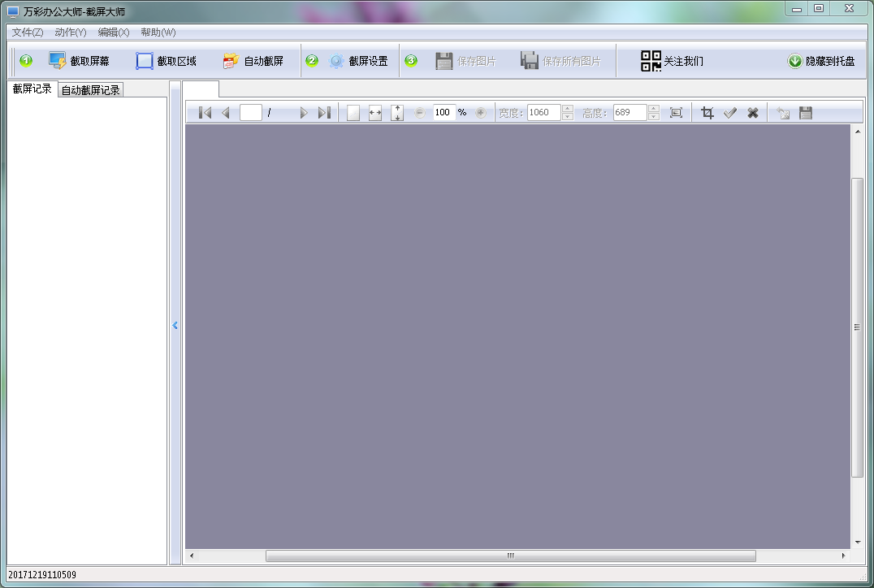The image size is (874, 588).
Task: Decrease the 高度 height stepper value
Action: pos(654,117)
